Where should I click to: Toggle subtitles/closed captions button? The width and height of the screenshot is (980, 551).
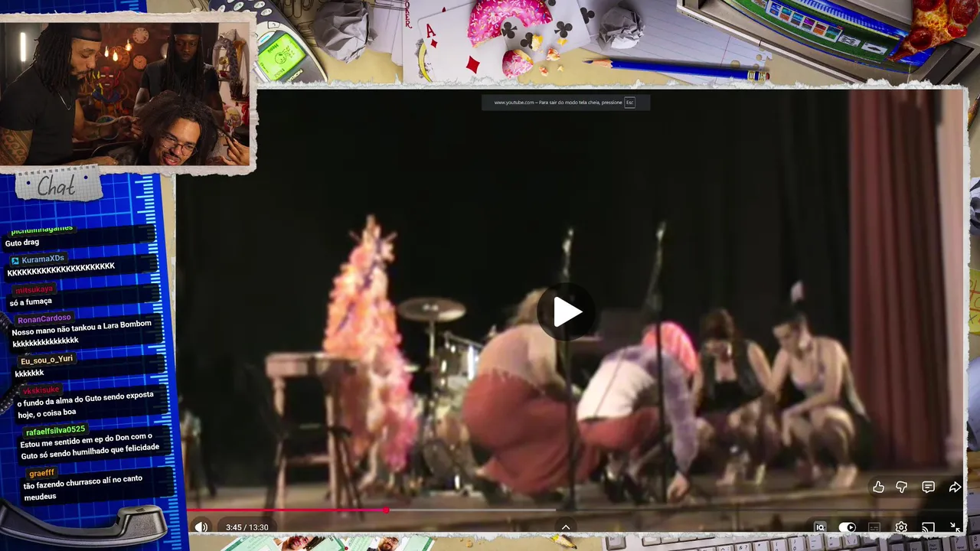[x=874, y=527]
